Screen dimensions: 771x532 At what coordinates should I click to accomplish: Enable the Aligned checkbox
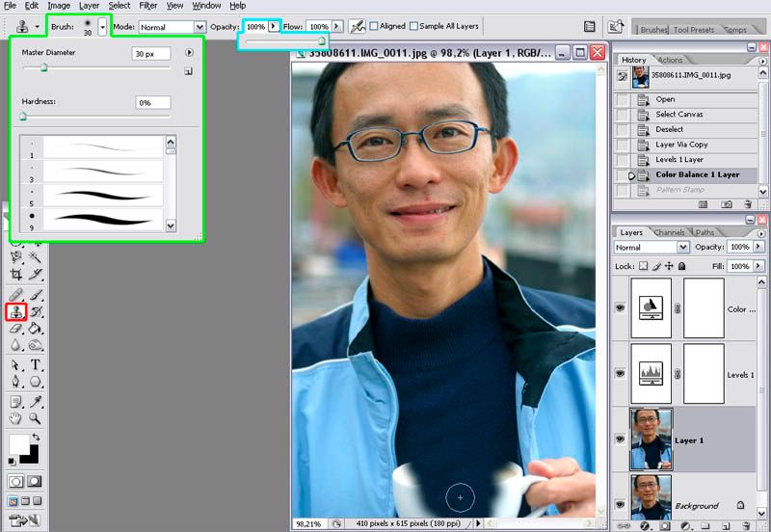(374, 26)
